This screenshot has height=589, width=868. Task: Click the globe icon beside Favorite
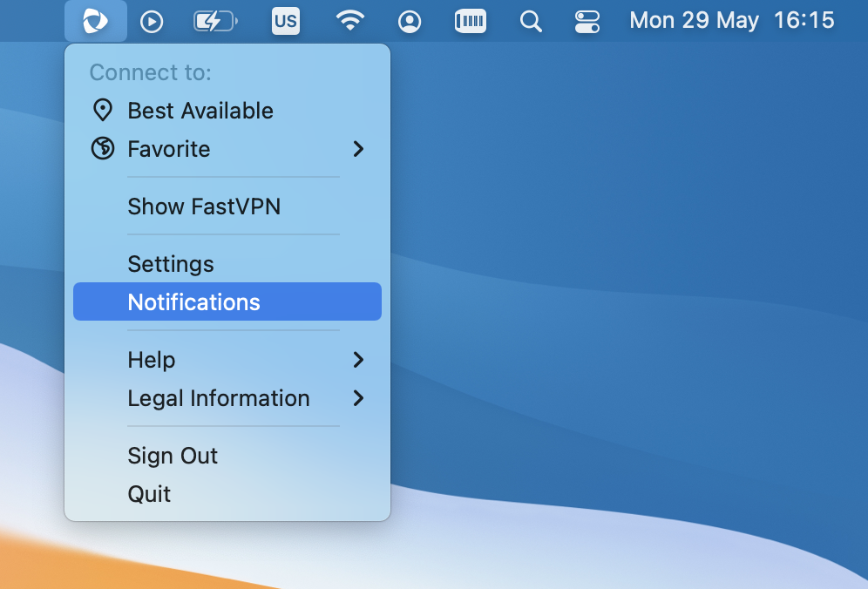(103, 148)
